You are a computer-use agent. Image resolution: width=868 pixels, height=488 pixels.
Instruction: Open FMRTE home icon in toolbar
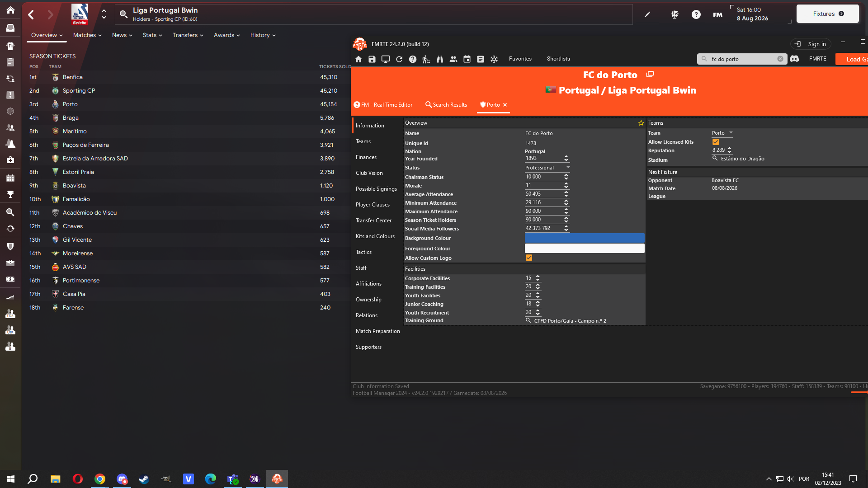click(x=359, y=59)
